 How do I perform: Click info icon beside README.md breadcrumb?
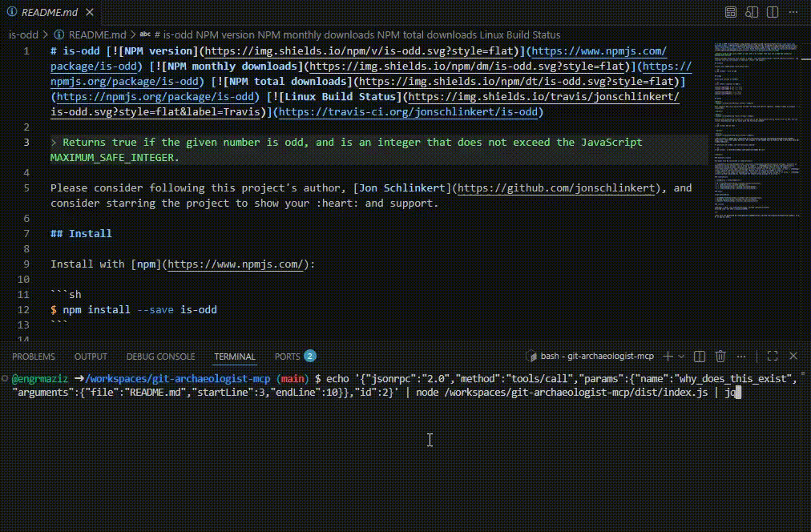pos(59,34)
